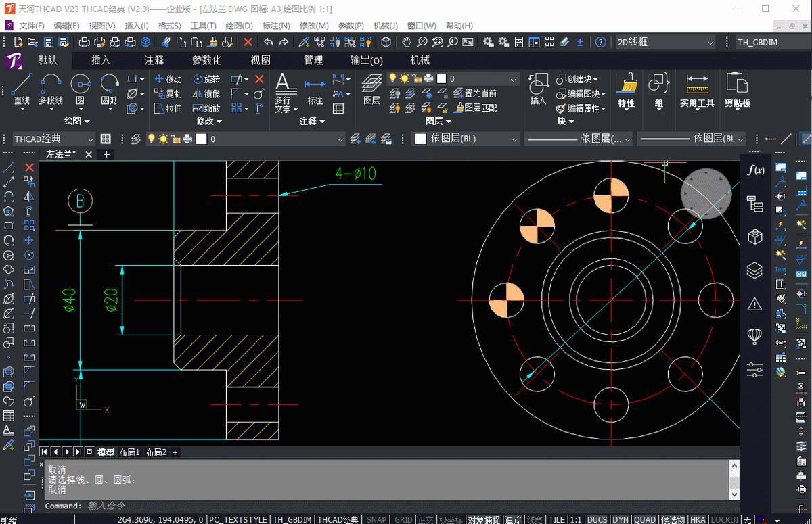Choose the 镜像 (Mirror) tool
Screen dimensions: 812x524
(x=206, y=94)
